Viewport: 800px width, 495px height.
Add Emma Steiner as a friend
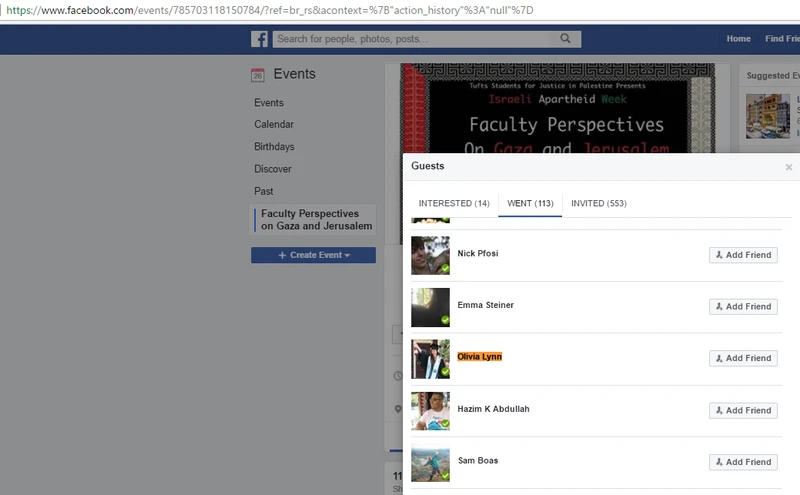click(x=743, y=307)
